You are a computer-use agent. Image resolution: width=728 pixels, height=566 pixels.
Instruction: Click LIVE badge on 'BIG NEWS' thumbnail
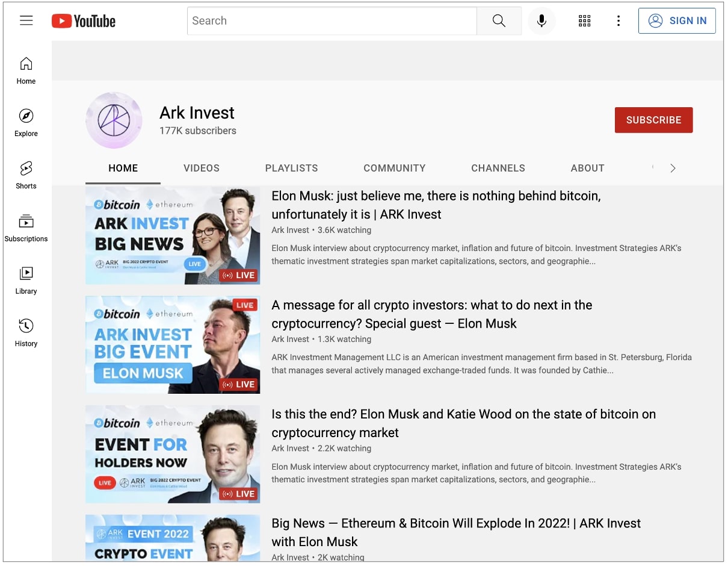(239, 275)
